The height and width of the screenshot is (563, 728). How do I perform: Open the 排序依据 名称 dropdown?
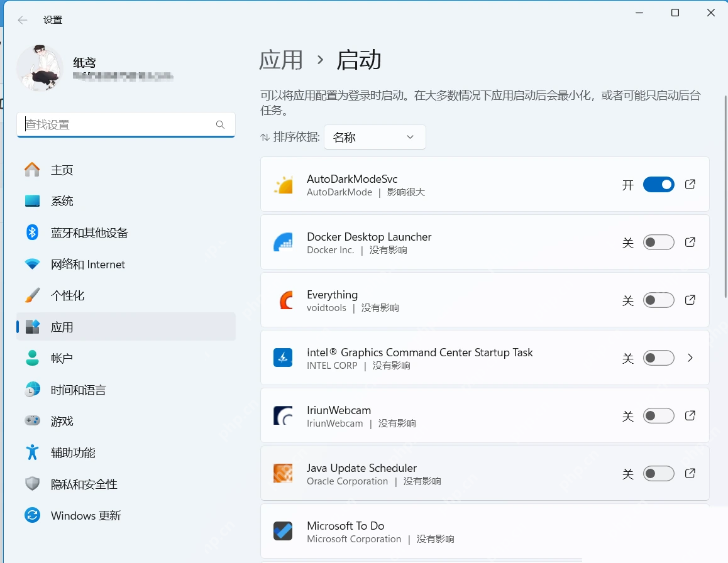(x=375, y=137)
